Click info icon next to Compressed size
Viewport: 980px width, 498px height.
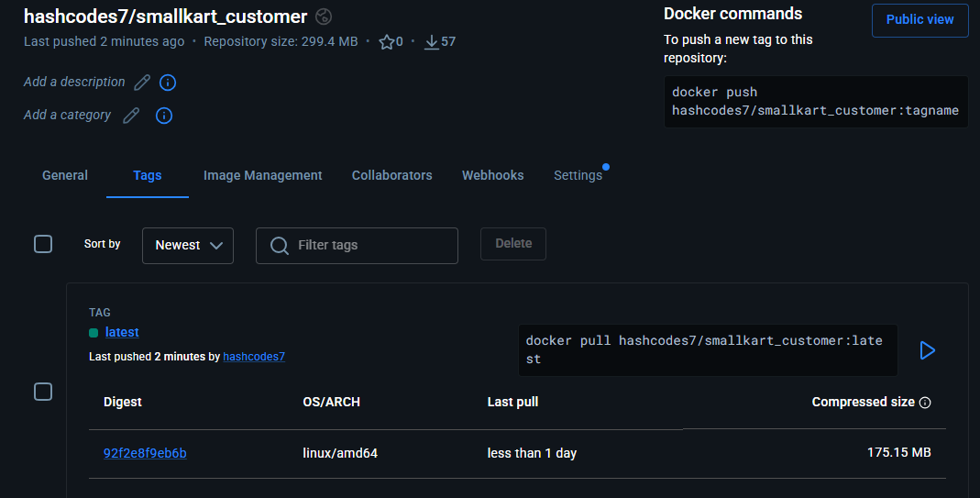click(925, 403)
